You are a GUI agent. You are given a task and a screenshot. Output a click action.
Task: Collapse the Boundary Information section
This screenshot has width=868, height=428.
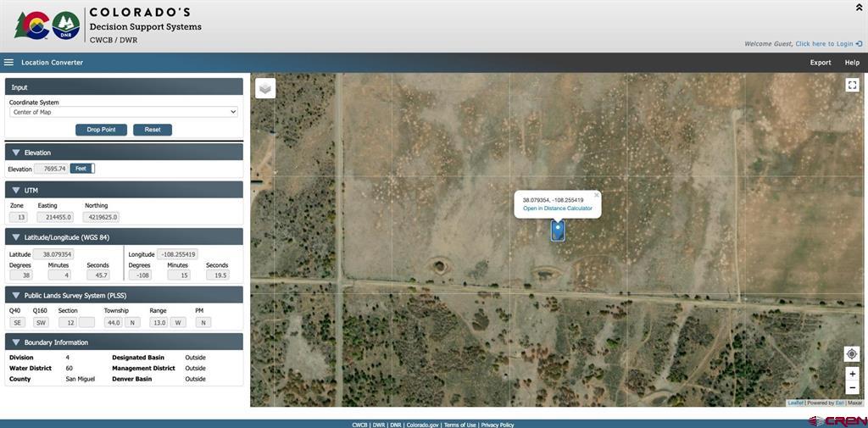pos(16,342)
